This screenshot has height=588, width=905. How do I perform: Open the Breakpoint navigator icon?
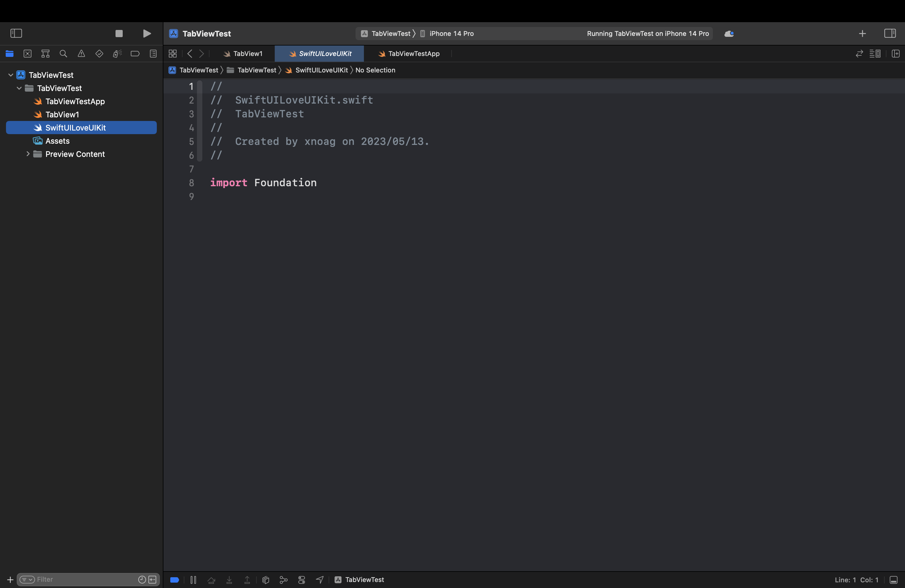point(135,54)
